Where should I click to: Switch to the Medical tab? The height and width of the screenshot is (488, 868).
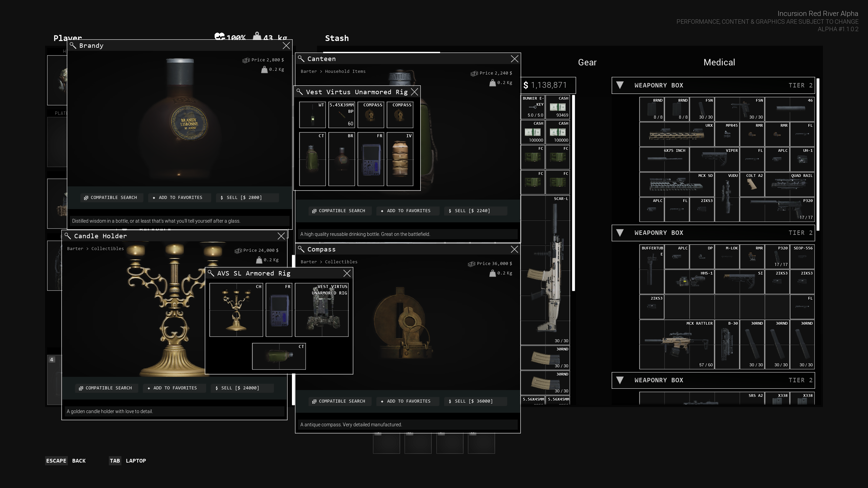pyautogui.click(x=719, y=62)
